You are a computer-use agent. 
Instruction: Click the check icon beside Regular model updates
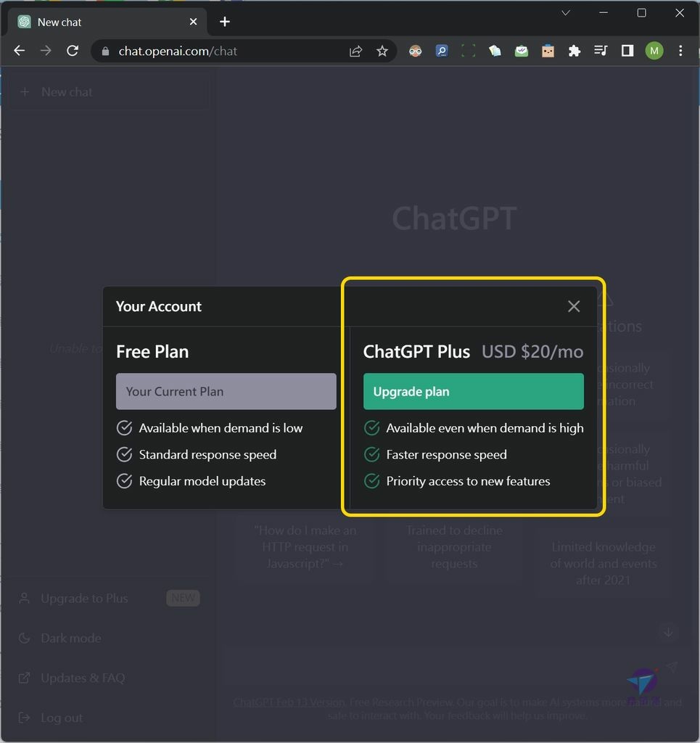(x=125, y=481)
